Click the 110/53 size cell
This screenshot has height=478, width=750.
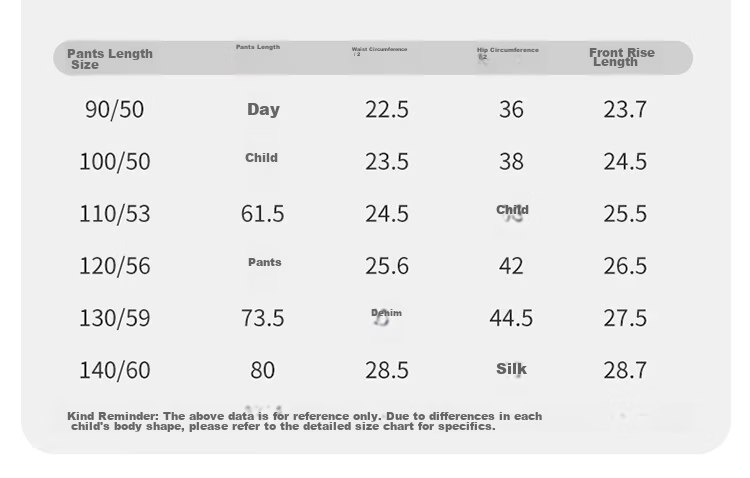(114, 214)
